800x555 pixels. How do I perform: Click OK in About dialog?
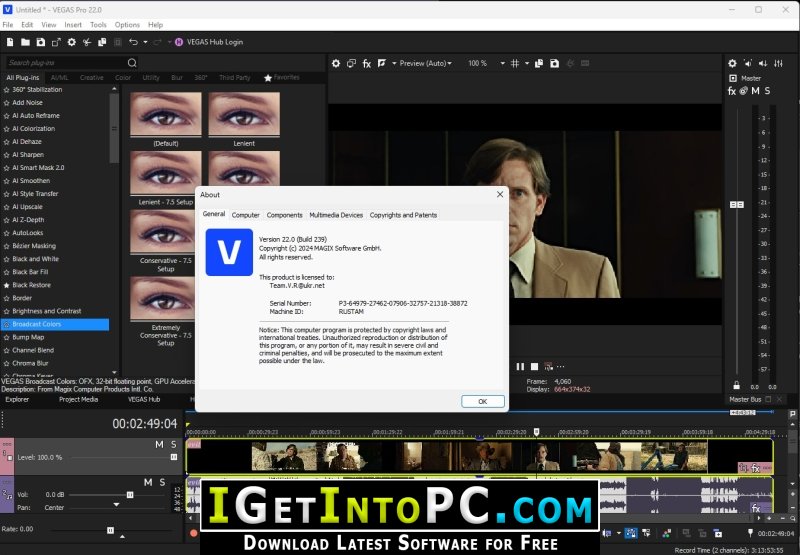coord(483,401)
